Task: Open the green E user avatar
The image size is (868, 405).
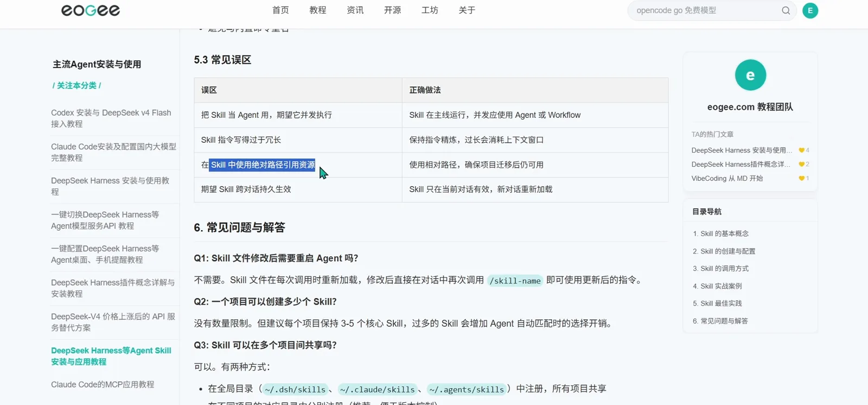Action: [x=810, y=10]
